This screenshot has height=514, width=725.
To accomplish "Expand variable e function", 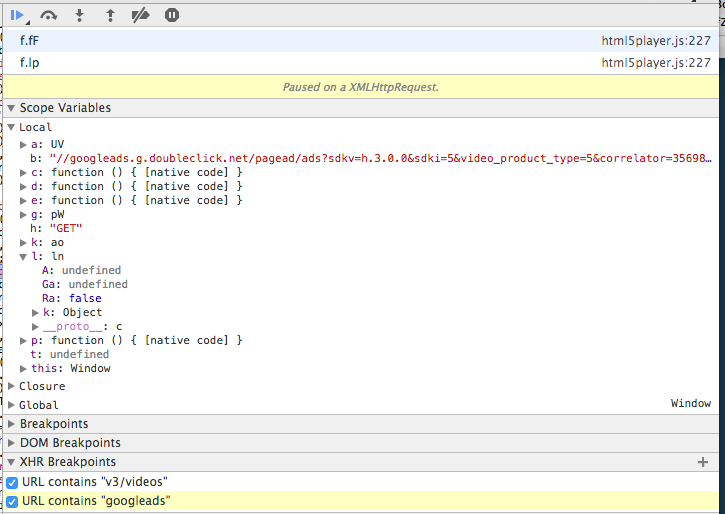I will coord(23,201).
